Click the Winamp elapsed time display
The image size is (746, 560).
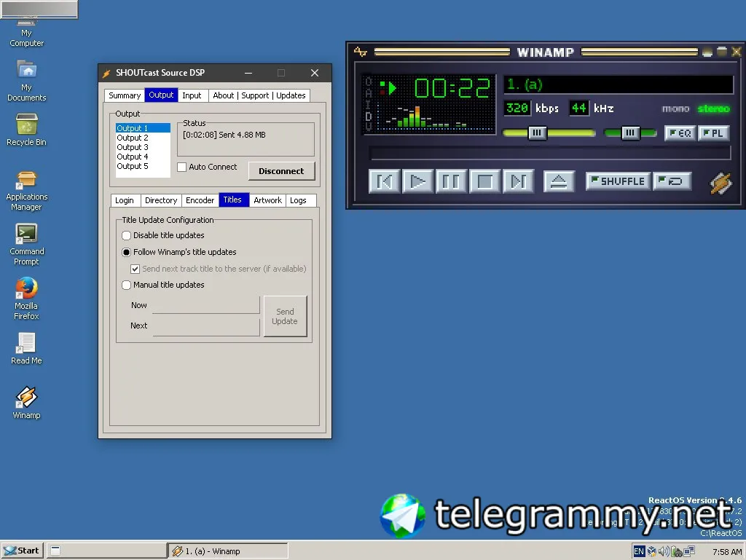[452, 88]
